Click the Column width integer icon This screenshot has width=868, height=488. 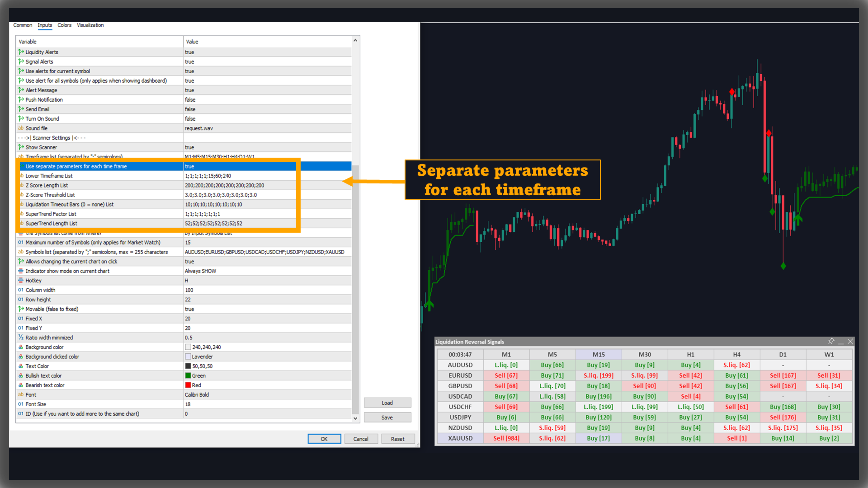[x=21, y=290]
